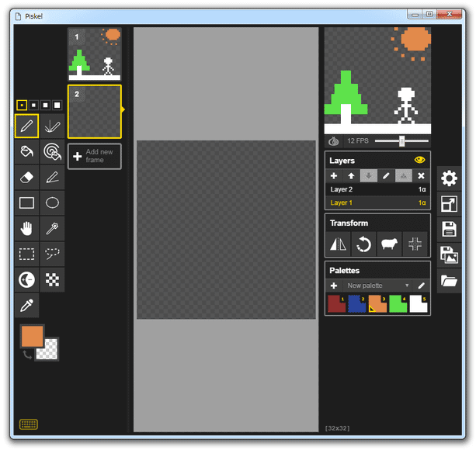476x450 pixels.
Task: Choose the second pen size
Action: point(33,106)
